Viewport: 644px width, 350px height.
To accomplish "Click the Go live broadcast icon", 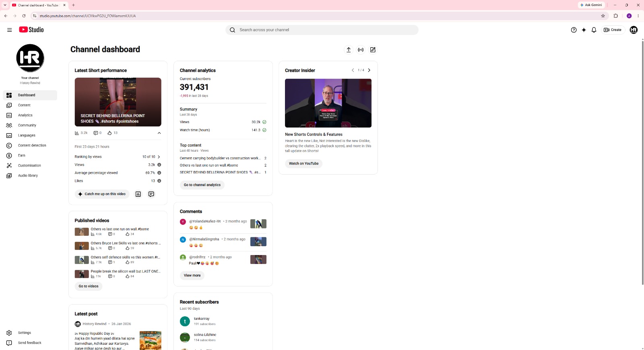I will 361,50.
